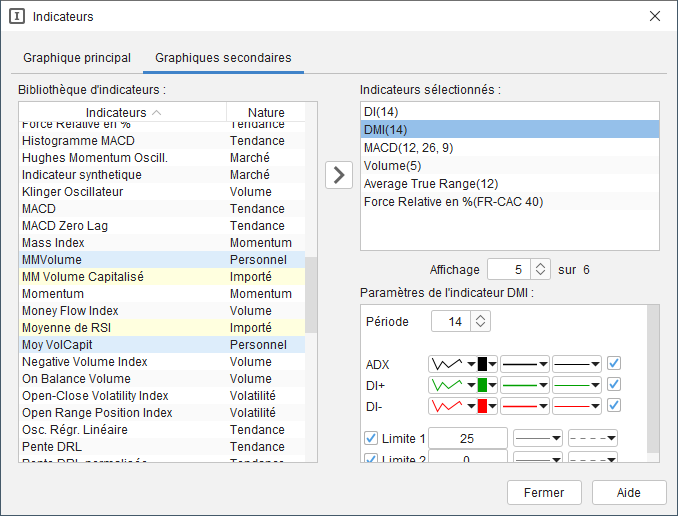The width and height of the screenshot is (678, 516).
Task: Click the Fermer button
Action: pyautogui.click(x=544, y=492)
